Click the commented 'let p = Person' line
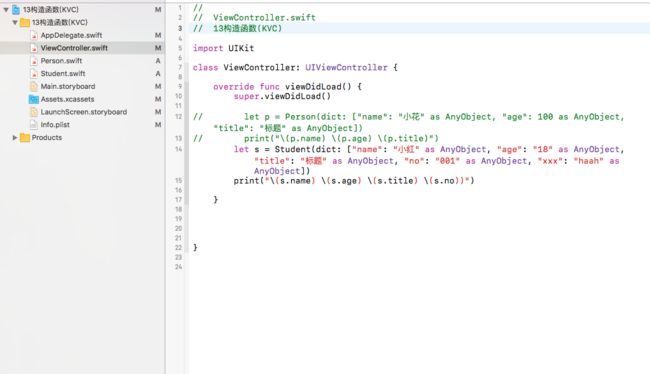The height and width of the screenshot is (374, 650). 409,122
